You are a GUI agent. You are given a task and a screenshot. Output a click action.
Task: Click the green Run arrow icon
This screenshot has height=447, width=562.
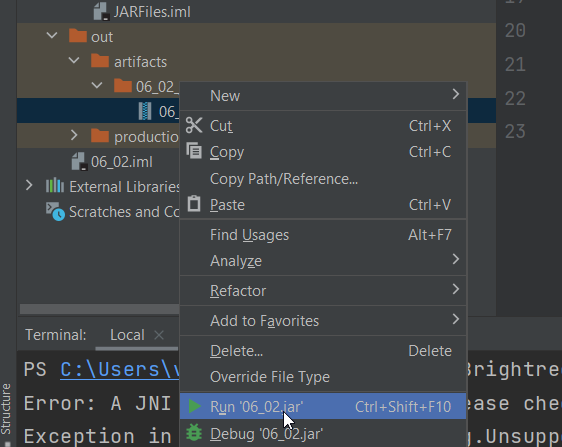point(195,406)
